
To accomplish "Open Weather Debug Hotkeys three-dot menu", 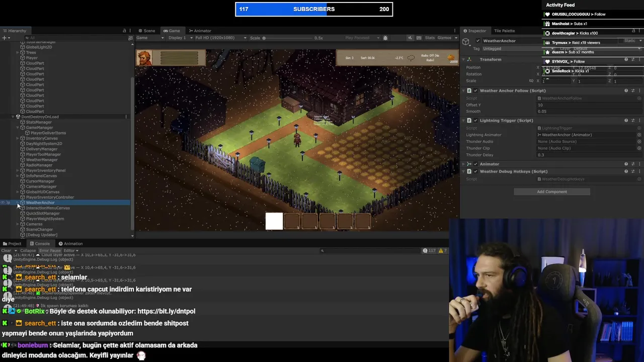I will pyautogui.click(x=639, y=171).
